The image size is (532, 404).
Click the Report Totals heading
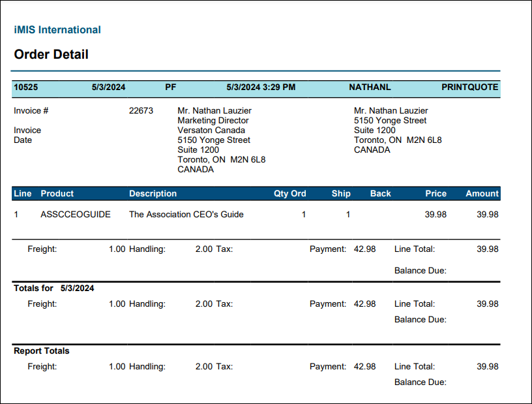click(x=42, y=351)
